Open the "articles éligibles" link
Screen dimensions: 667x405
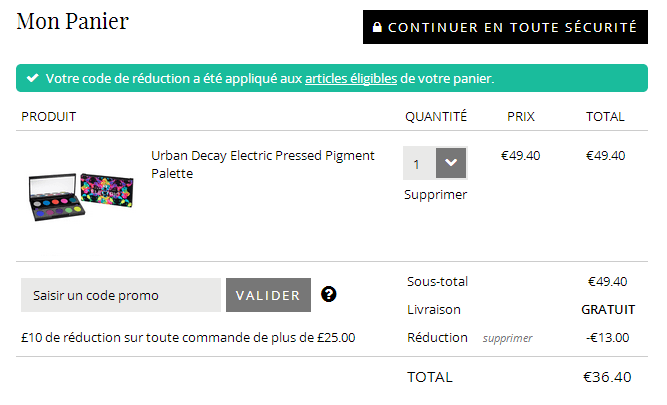(x=351, y=78)
